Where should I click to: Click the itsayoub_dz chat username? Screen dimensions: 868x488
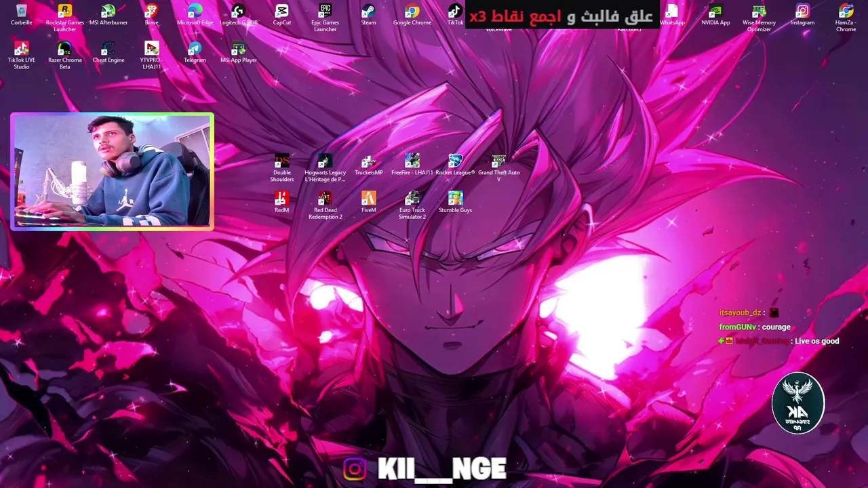tap(740, 312)
